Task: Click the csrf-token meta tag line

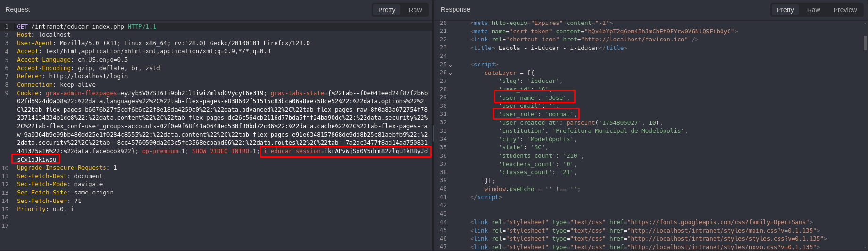Action: [x=604, y=32]
